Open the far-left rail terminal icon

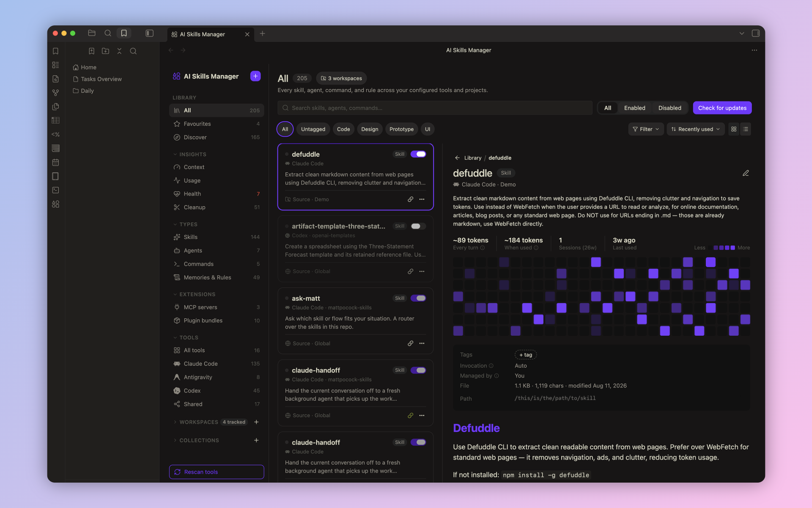pyautogui.click(x=56, y=190)
